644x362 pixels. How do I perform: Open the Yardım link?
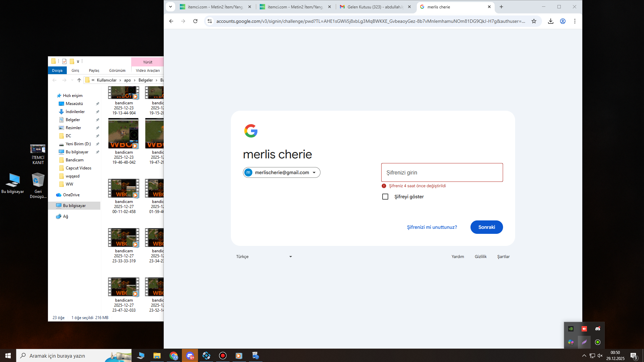[458, 257]
